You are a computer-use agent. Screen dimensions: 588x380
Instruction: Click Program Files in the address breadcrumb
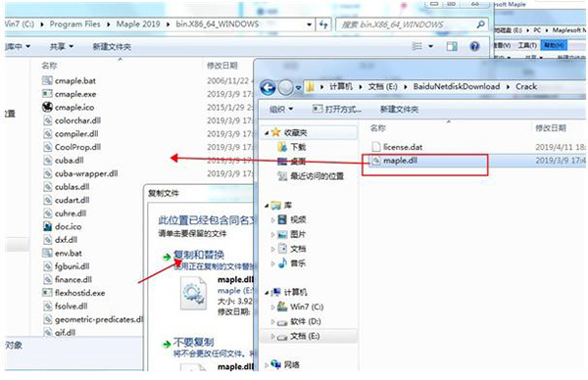(x=75, y=24)
